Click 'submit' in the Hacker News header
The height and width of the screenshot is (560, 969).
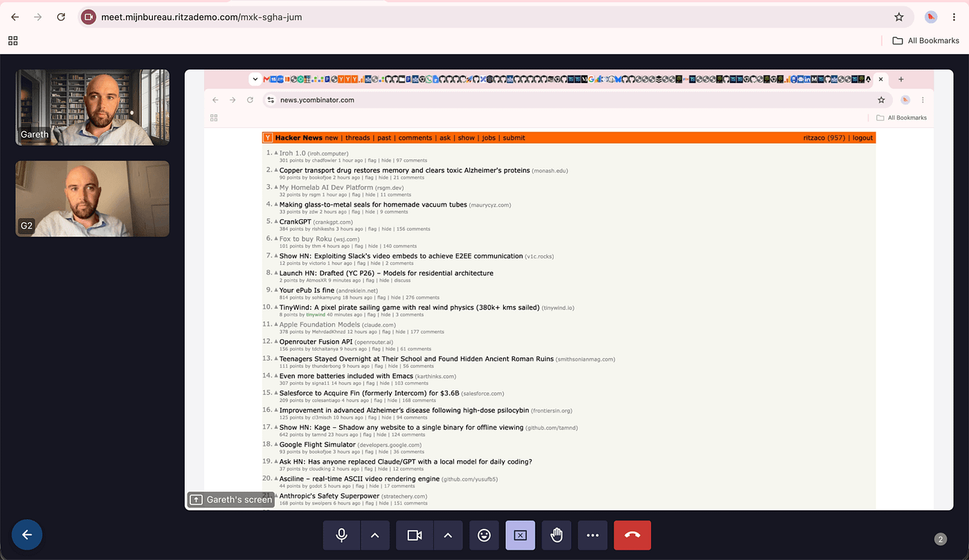(x=514, y=138)
